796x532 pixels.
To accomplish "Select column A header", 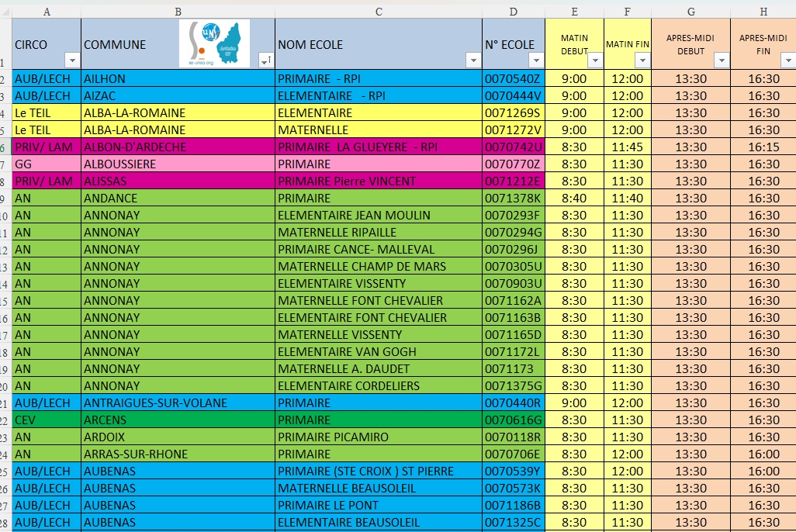I will click(x=47, y=11).
